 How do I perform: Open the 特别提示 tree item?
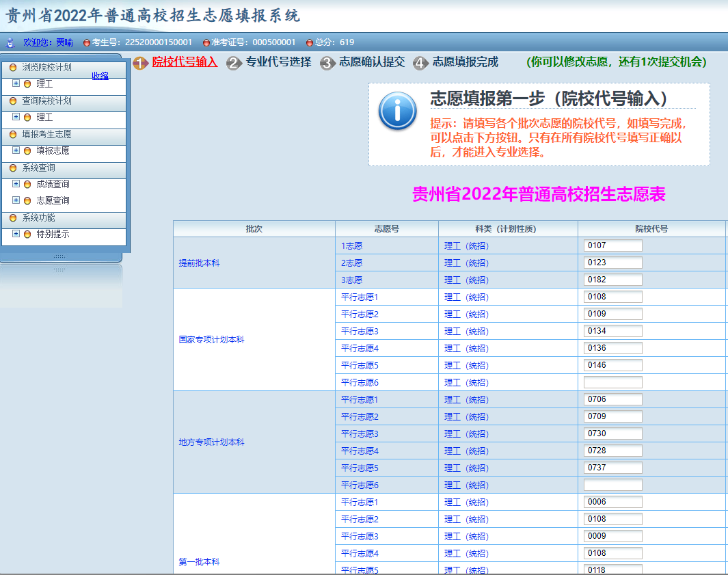click(53, 234)
